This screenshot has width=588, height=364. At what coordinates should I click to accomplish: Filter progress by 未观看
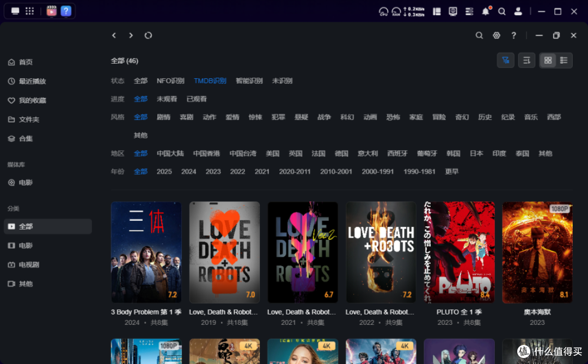(167, 99)
